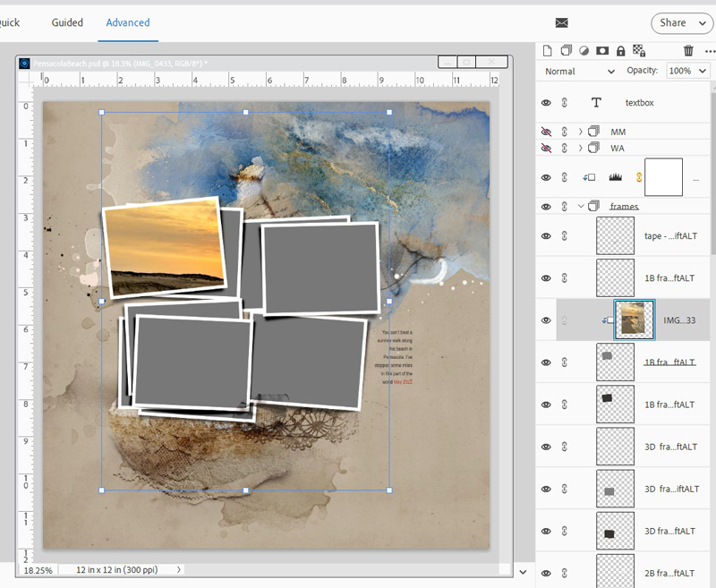Click the Levels adjustment histogram icon
The width and height of the screenshot is (716, 588).
(x=616, y=177)
